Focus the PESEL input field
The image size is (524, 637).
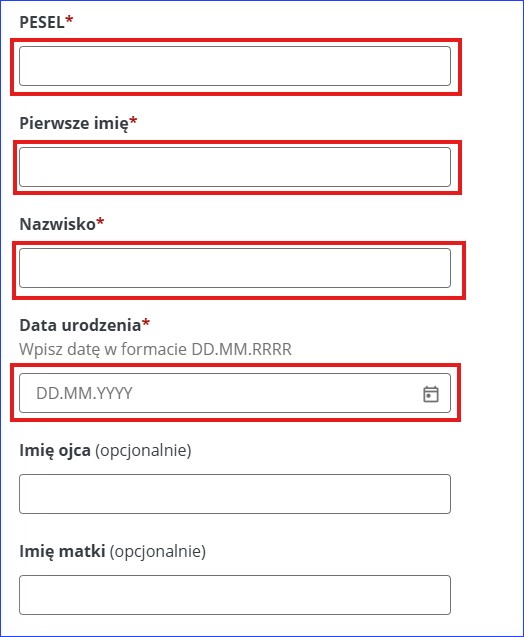235,66
